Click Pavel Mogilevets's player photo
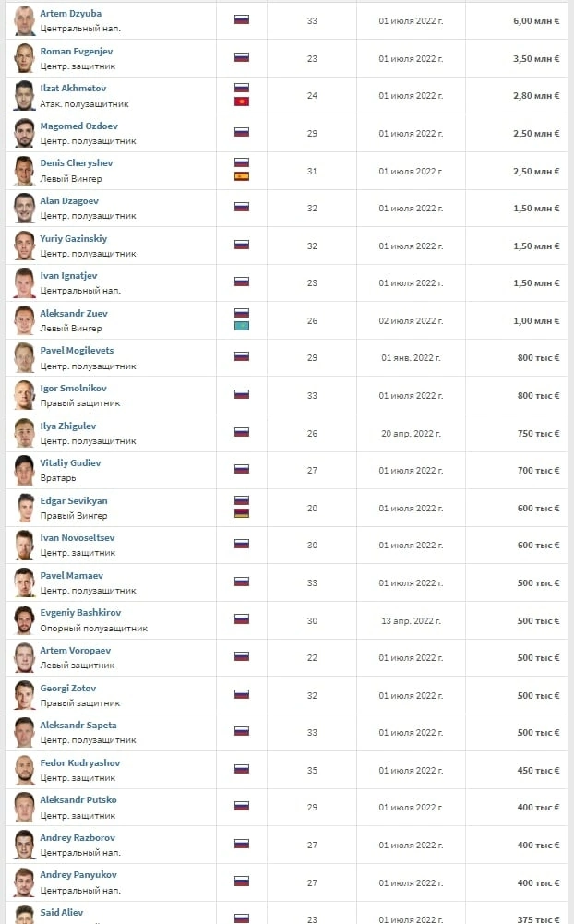Screen dimensions: 574x924 (x=24, y=357)
